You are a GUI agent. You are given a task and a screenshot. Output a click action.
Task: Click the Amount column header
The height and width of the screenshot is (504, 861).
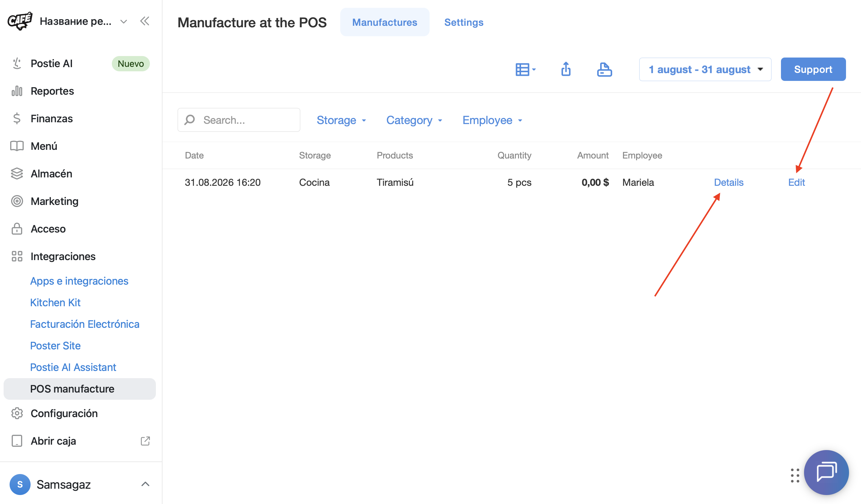pyautogui.click(x=593, y=156)
